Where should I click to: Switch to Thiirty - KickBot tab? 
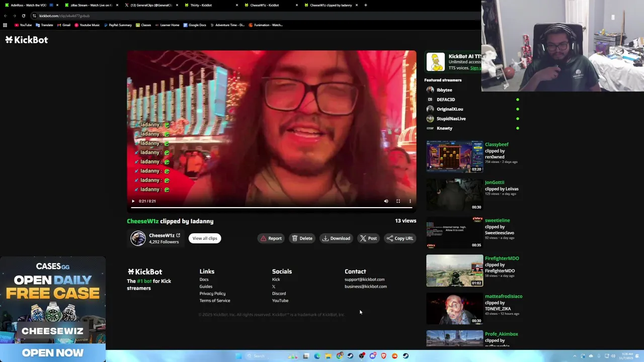[x=211, y=5]
